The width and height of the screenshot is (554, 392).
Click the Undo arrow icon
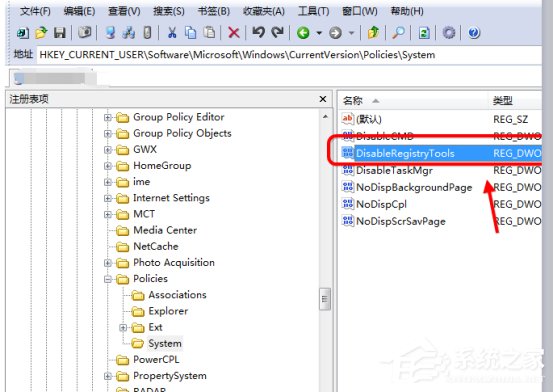point(259,33)
